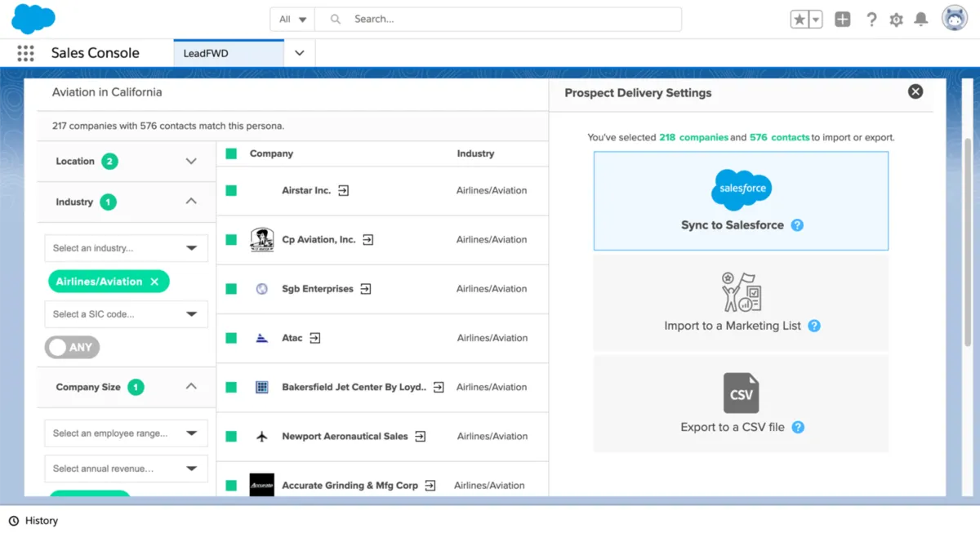The height and width of the screenshot is (533, 980).
Task: Open the Notifications bell icon
Action: point(921,20)
